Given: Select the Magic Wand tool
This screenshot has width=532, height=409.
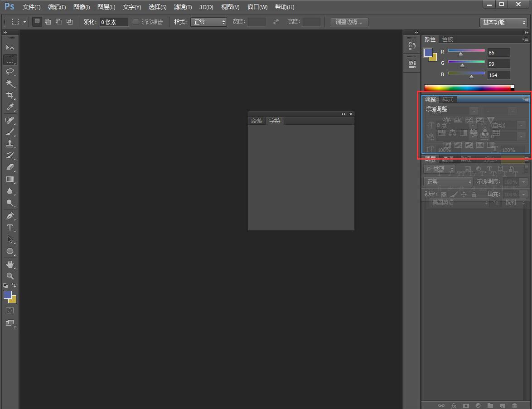Looking at the screenshot, I should coord(10,84).
